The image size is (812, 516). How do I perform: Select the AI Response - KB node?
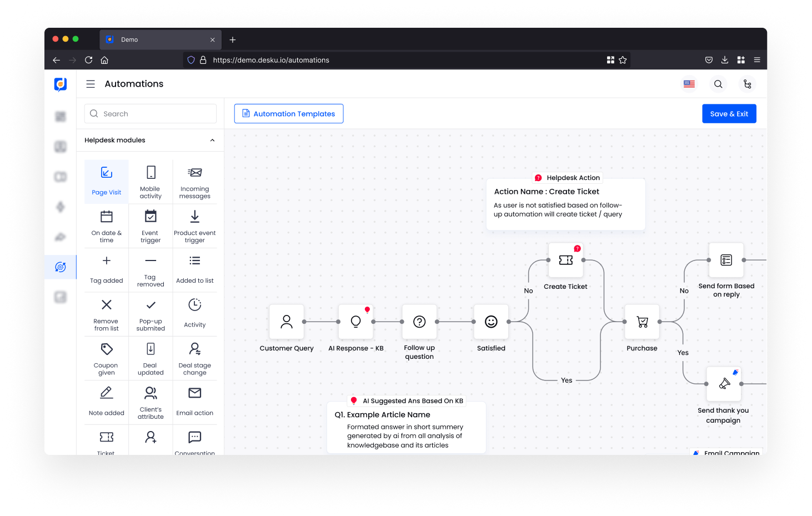355,322
